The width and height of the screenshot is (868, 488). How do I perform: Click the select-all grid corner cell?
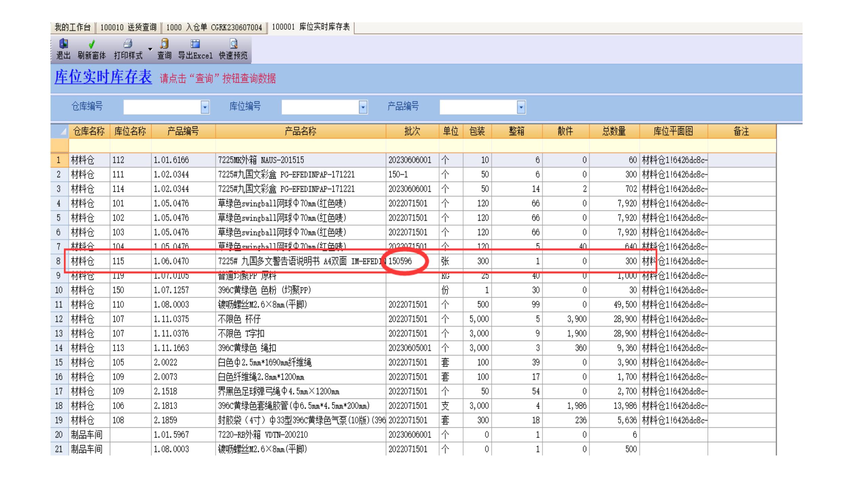[x=60, y=131]
